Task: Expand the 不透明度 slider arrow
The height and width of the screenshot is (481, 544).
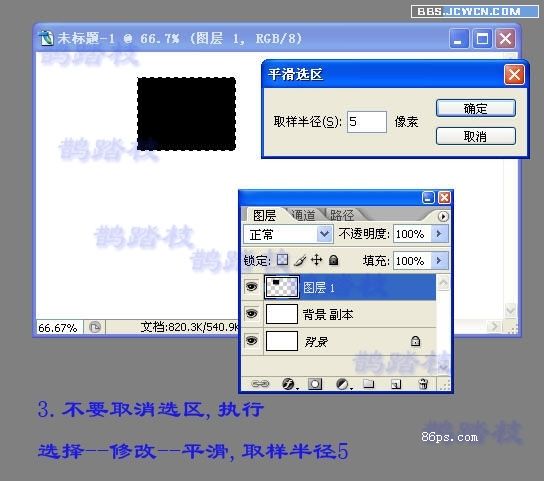Action: (x=439, y=234)
